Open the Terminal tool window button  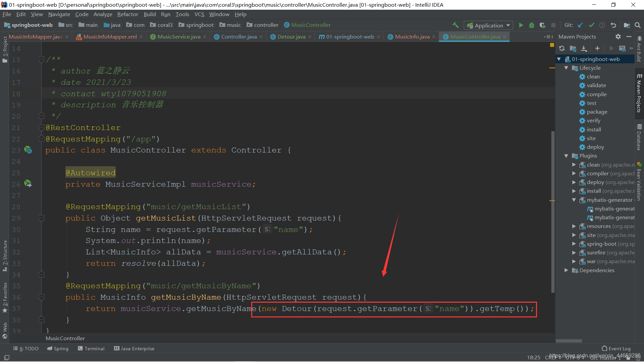(91, 349)
